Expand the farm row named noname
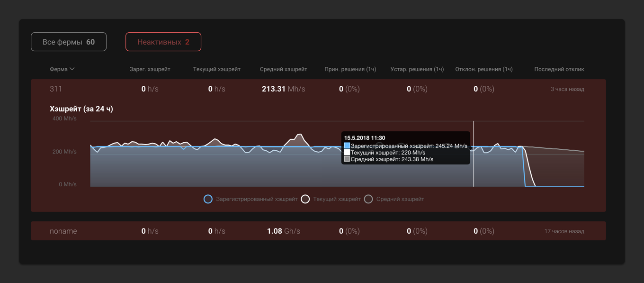 [318, 231]
